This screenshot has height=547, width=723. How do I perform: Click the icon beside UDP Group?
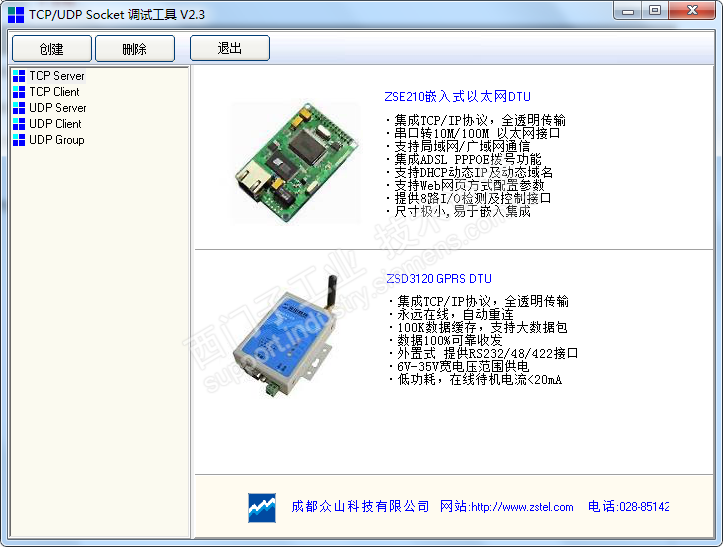(x=19, y=140)
